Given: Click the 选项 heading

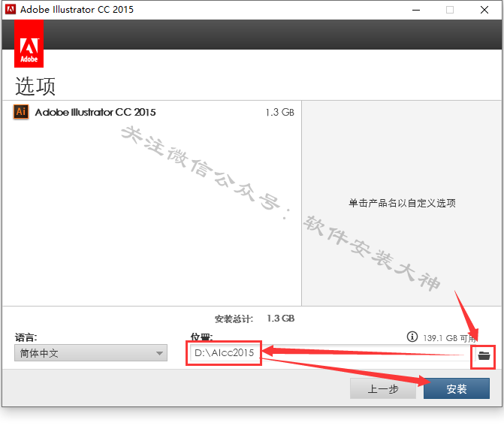Looking at the screenshot, I should tap(35, 86).
